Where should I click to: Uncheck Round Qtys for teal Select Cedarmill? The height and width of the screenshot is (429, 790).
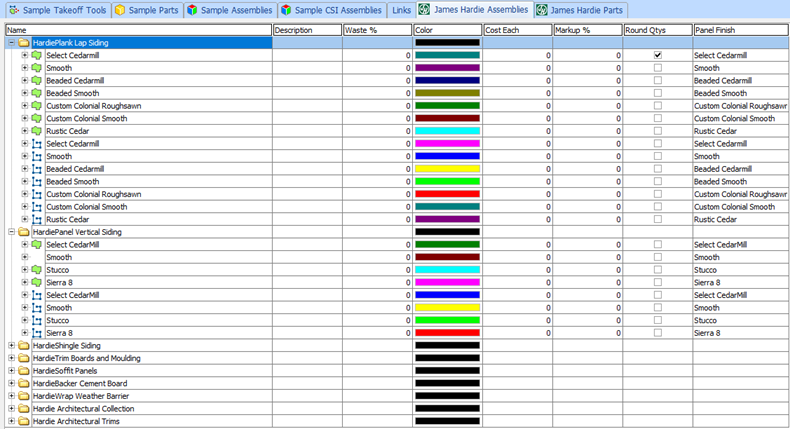(657, 55)
